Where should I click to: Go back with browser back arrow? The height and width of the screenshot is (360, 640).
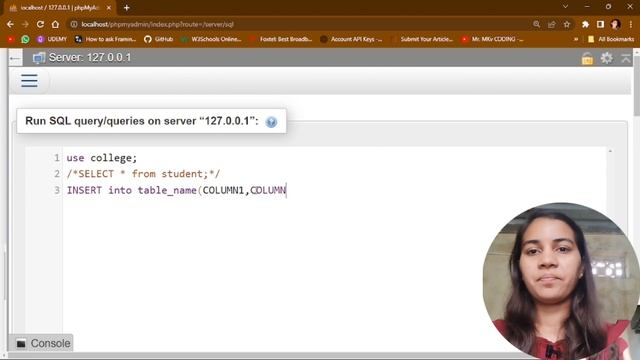10,24
